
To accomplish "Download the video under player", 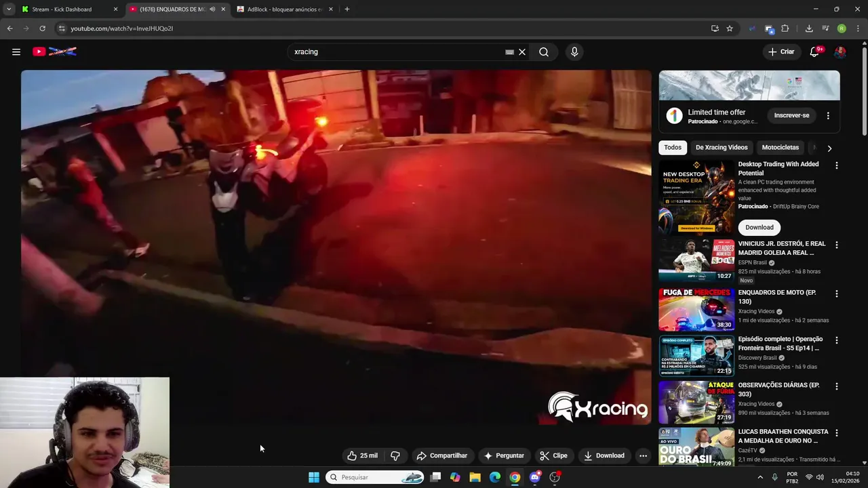I will point(604,455).
